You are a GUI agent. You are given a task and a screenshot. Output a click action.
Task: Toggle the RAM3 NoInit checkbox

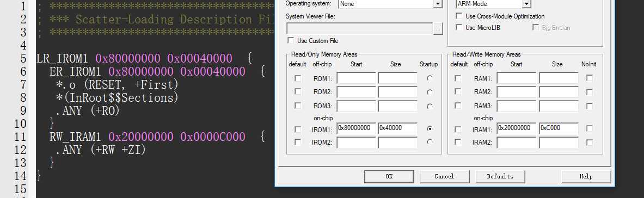[590, 106]
